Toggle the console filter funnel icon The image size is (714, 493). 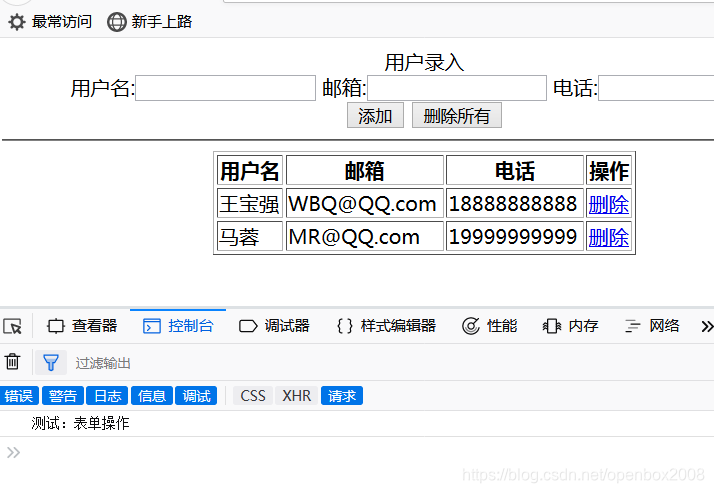(x=51, y=363)
